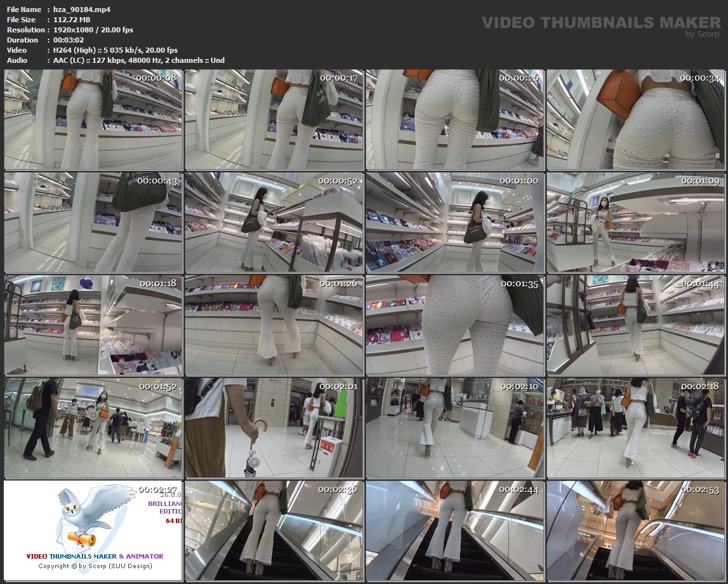Click the 00:00:43 timestamp label
The height and width of the screenshot is (584, 728).
pos(157,181)
